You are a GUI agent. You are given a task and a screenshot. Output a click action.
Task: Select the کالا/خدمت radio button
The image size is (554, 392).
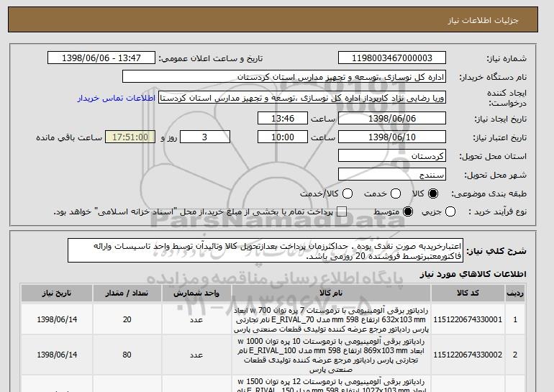click(348, 193)
